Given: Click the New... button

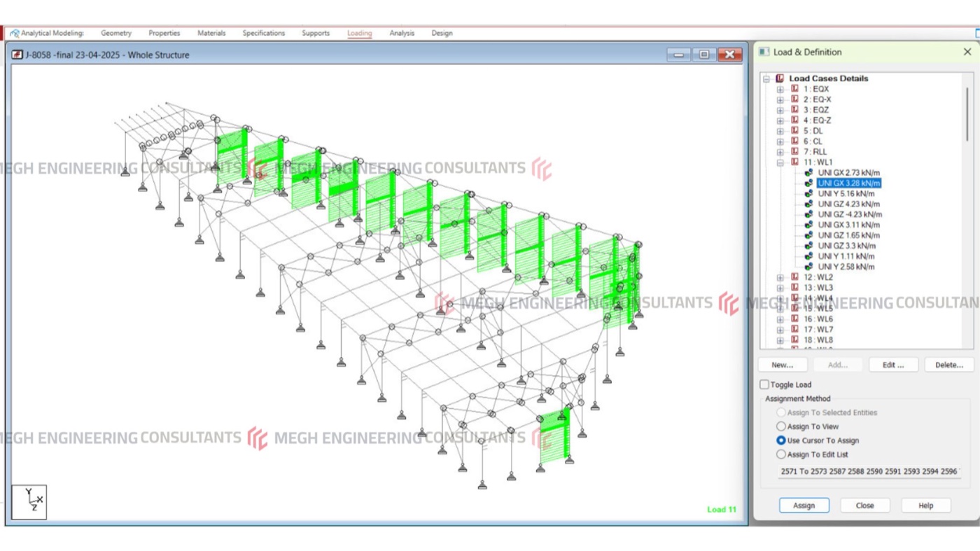Looking at the screenshot, I should (x=783, y=365).
